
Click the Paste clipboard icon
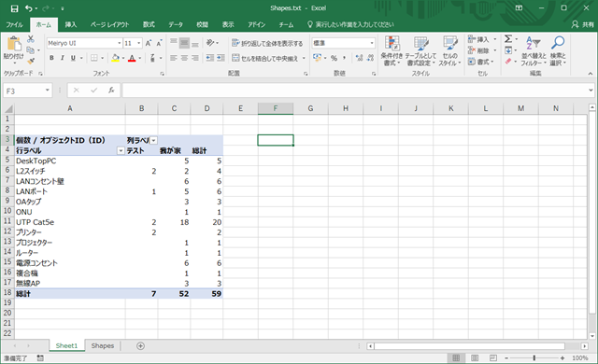click(14, 44)
